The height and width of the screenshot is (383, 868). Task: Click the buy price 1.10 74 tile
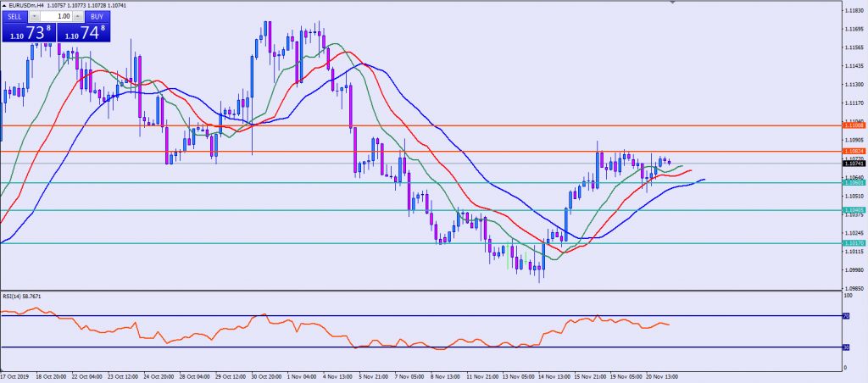pyautogui.click(x=81, y=33)
